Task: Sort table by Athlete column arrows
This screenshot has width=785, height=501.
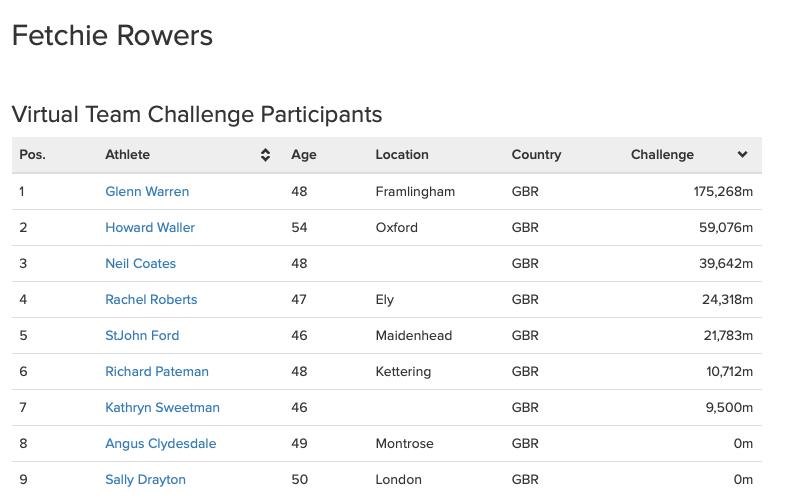Action: click(x=265, y=155)
